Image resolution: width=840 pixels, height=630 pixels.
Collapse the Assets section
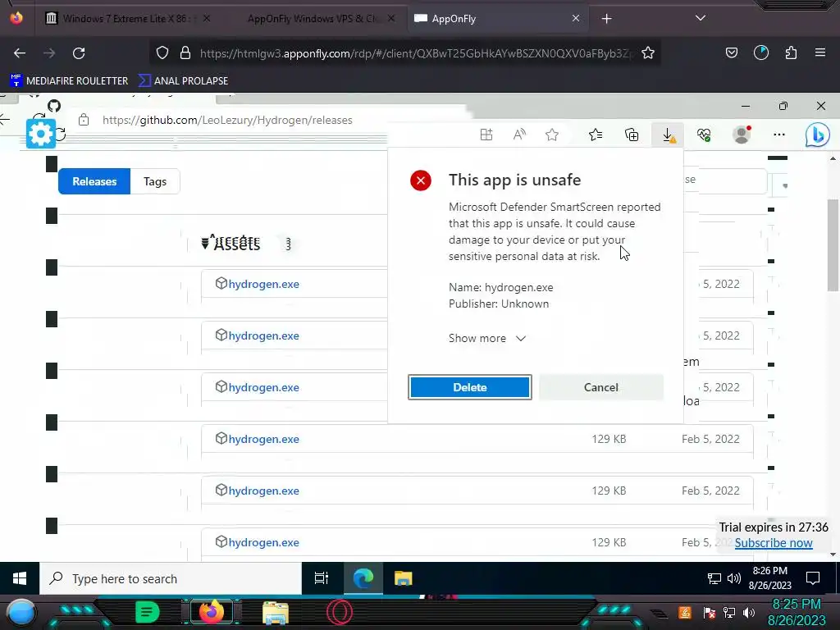coord(231,243)
